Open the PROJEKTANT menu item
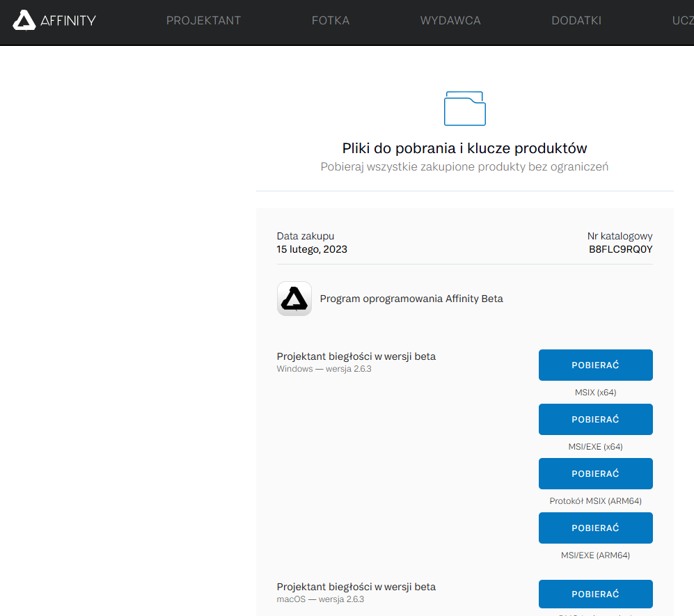Viewport: 694px width, 616px height. coord(203,20)
